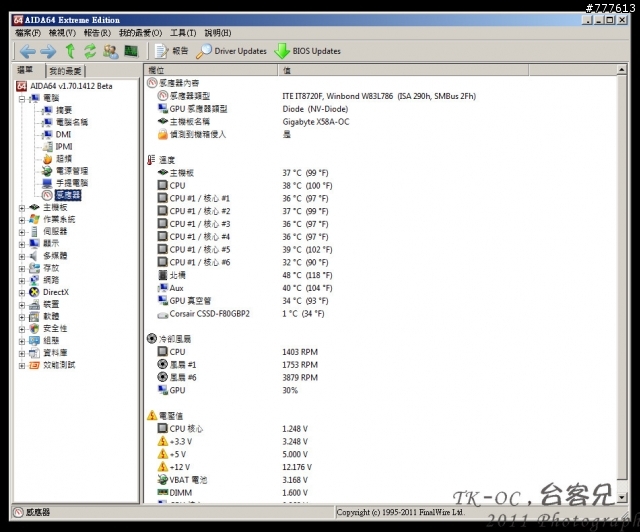This screenshot has width=640, height=532.
Task: Click the Windows flag OS icon
Action: coord(34,220)
